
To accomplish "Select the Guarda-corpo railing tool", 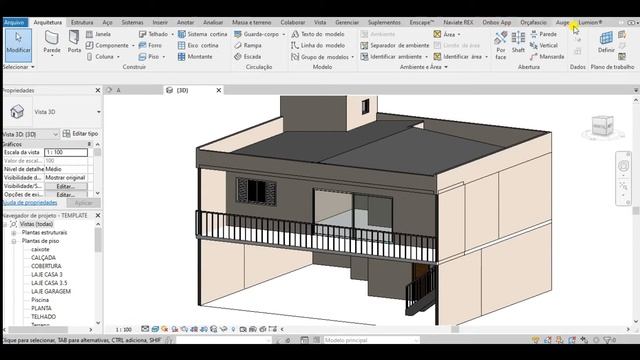I will 257,34.
